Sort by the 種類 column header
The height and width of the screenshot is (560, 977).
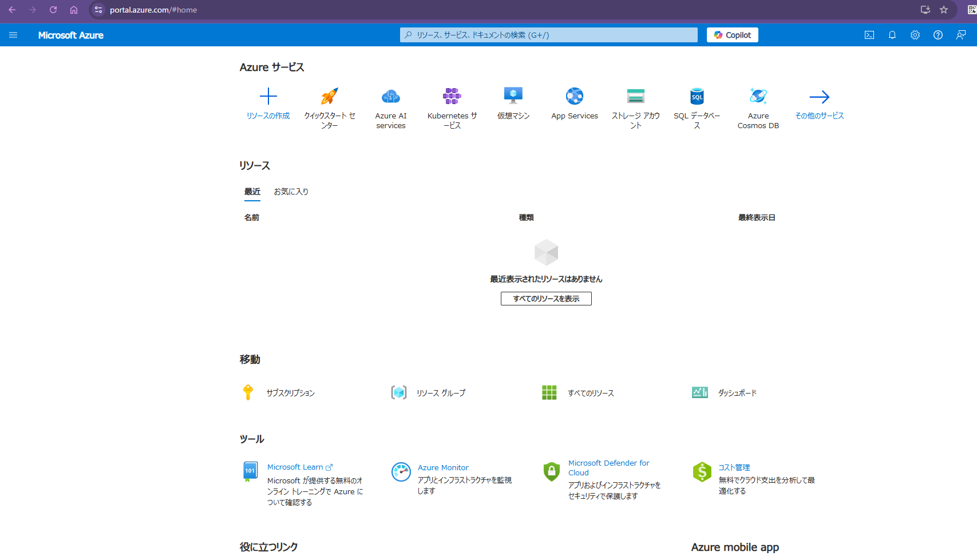tap(527, 217)
